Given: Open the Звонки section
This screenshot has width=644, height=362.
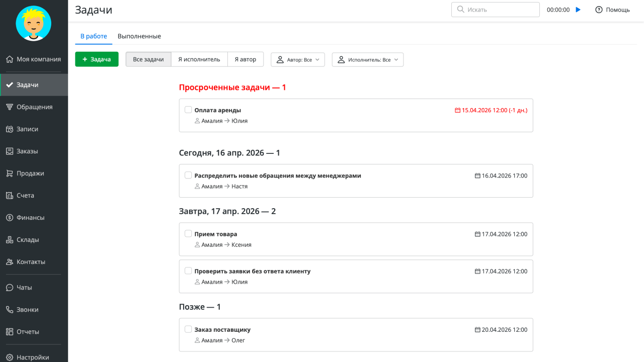Looking at the screenshot, I should 27,309.
